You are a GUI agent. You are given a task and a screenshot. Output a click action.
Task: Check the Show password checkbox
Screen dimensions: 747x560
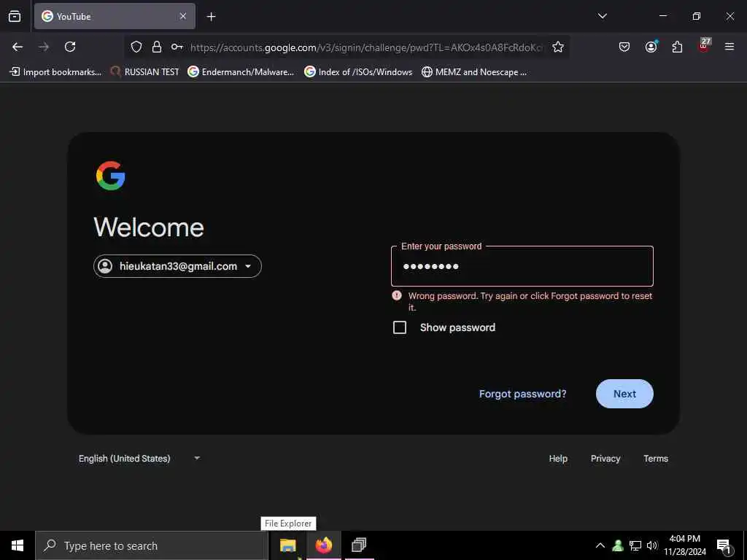point(400,327)
